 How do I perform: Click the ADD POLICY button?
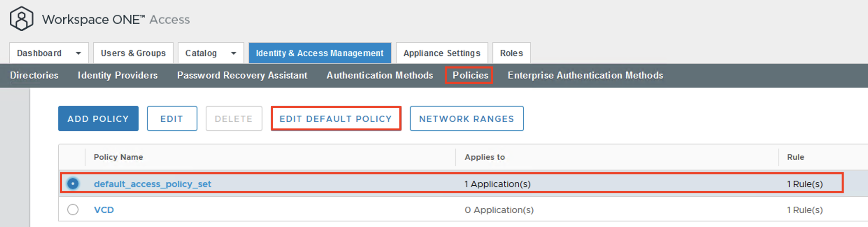tap(98, 119)
